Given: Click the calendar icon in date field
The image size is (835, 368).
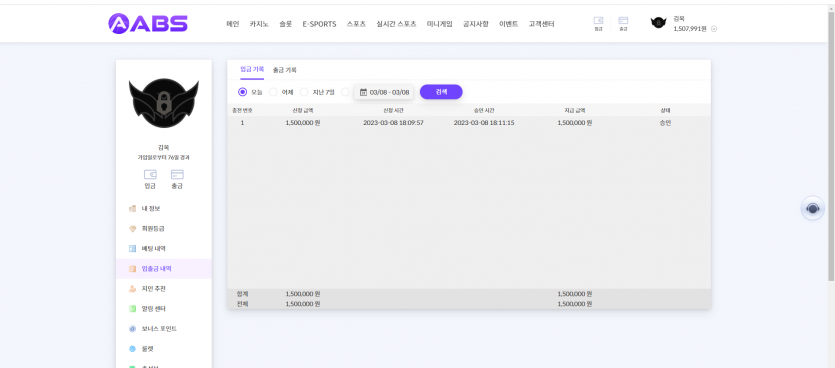Looking at the screenshot, I should 363,92.
